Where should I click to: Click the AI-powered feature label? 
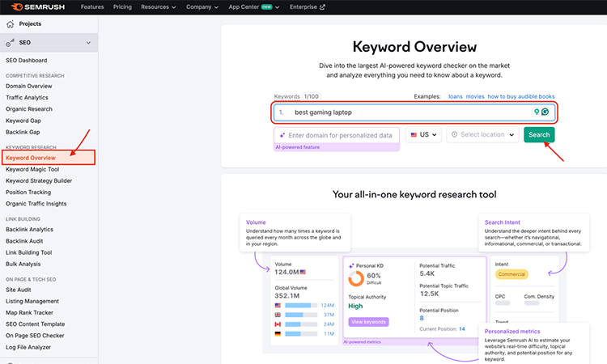(297, 147)
